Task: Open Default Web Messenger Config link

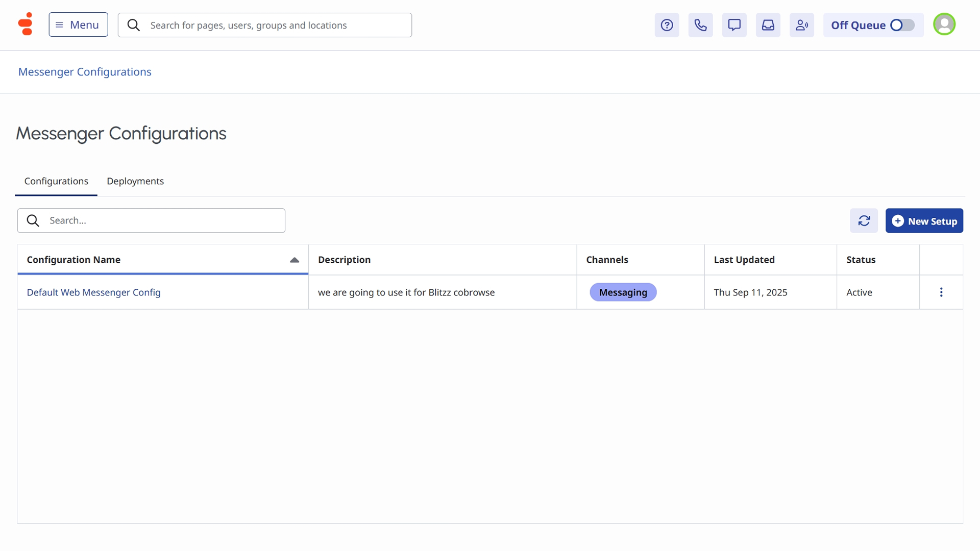Action: tap(93, 292)
